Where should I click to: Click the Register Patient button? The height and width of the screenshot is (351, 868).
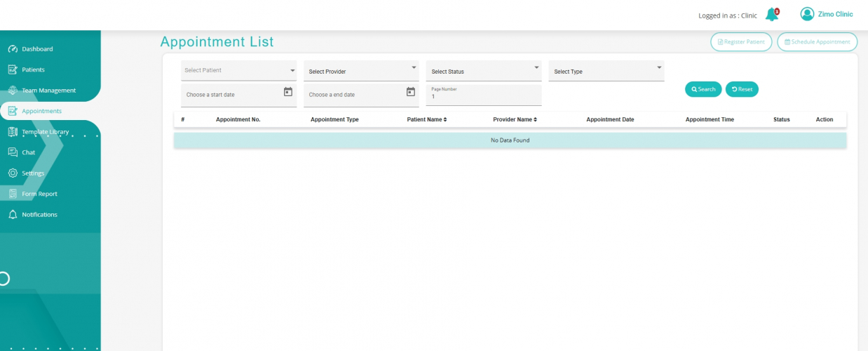741,42
